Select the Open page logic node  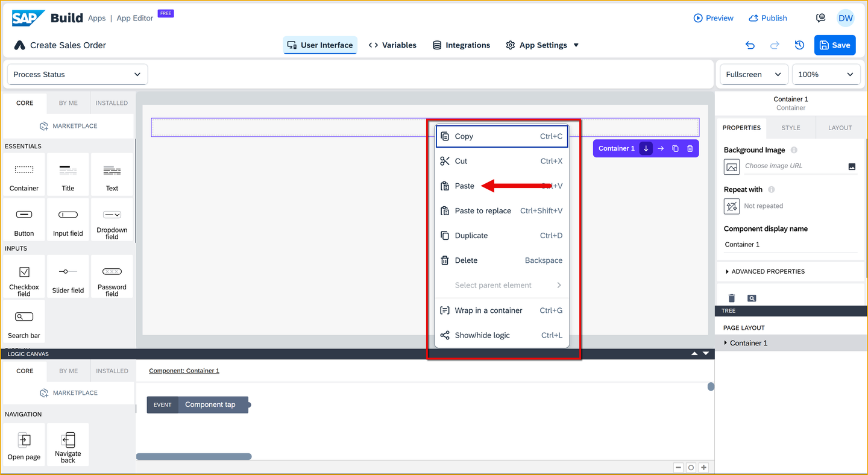[24, 444]
